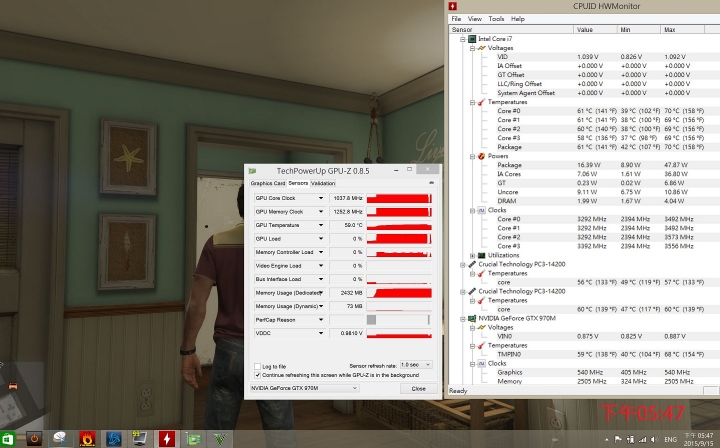Click the PerfCap Reason indicator bar
720x448 pixels.
[x=399, y=320]
